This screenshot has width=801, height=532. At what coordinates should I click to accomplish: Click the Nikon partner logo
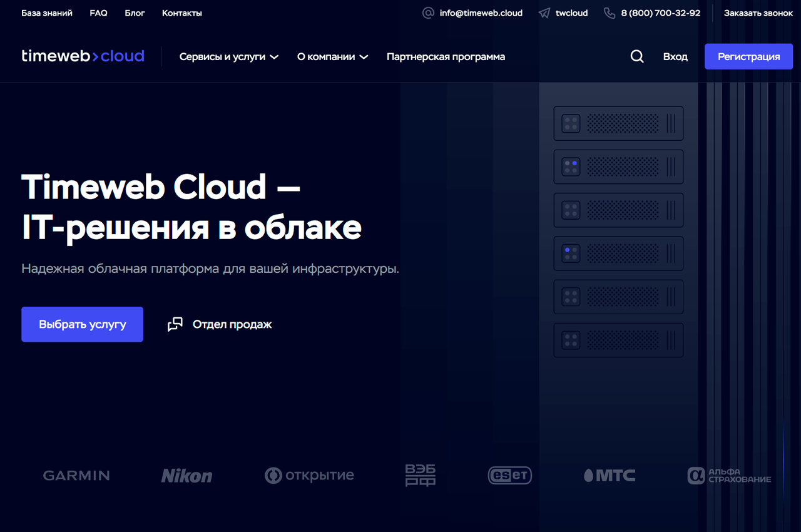pos(186,476)
